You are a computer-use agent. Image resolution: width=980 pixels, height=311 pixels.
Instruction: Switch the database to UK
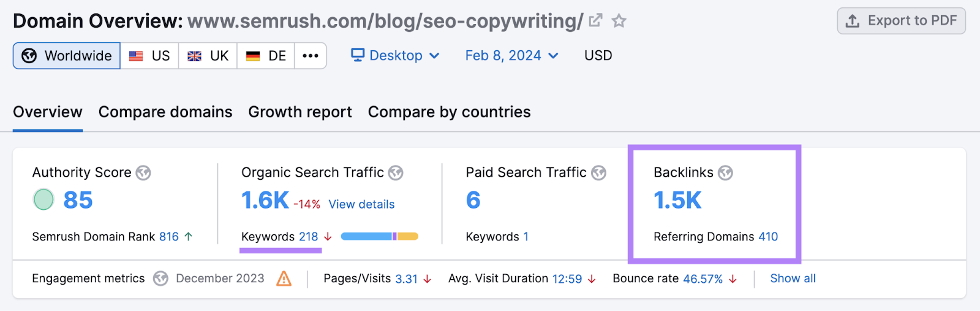pos(208,56)
